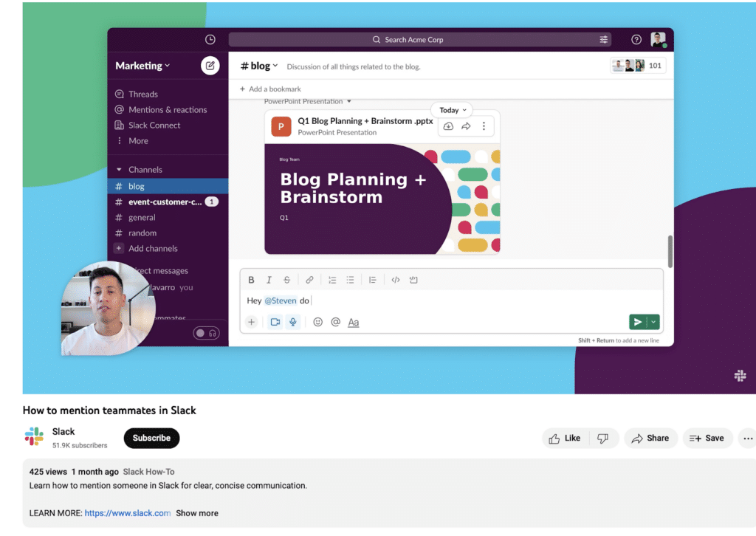The height and width of the screenshot is (536, 756).
Task: Insert a blockquote in the message
Action: [x=372, y=280]
